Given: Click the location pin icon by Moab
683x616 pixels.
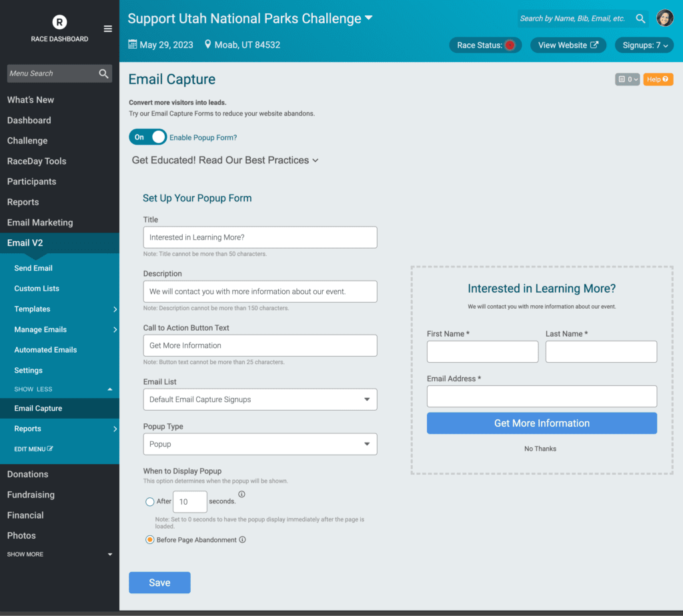Looking at the screenshot, I should point(208,45).
